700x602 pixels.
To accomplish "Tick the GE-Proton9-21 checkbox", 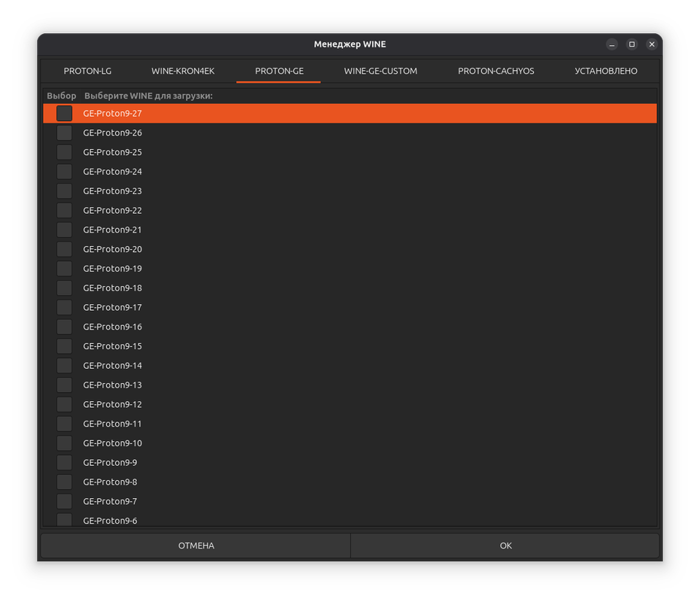I will pos(65,230).
